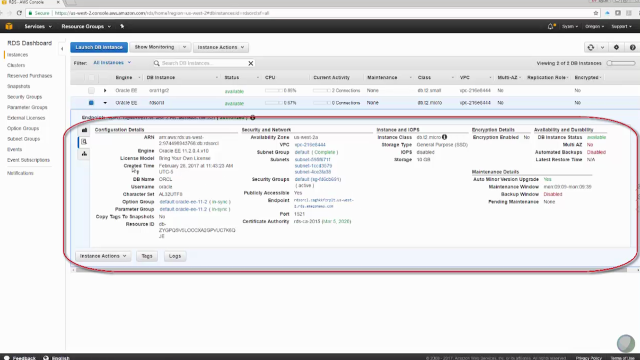Click the horizontal scrollbar under details
This screenshot has height=360, width=640.
(x=351, y=270)
